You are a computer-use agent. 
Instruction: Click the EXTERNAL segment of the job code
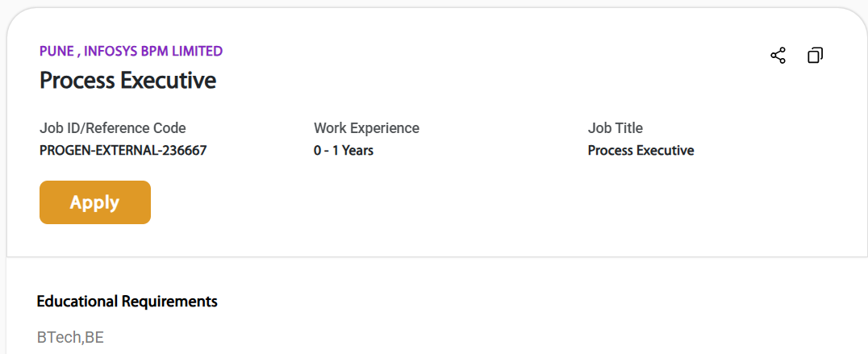(x=125, y=151)
